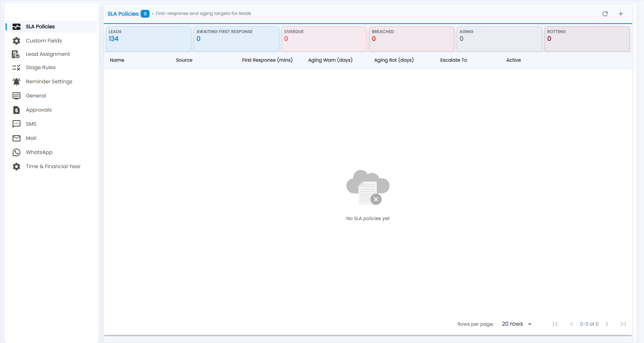Click the Approvals document icon

[x=16, y=110]
